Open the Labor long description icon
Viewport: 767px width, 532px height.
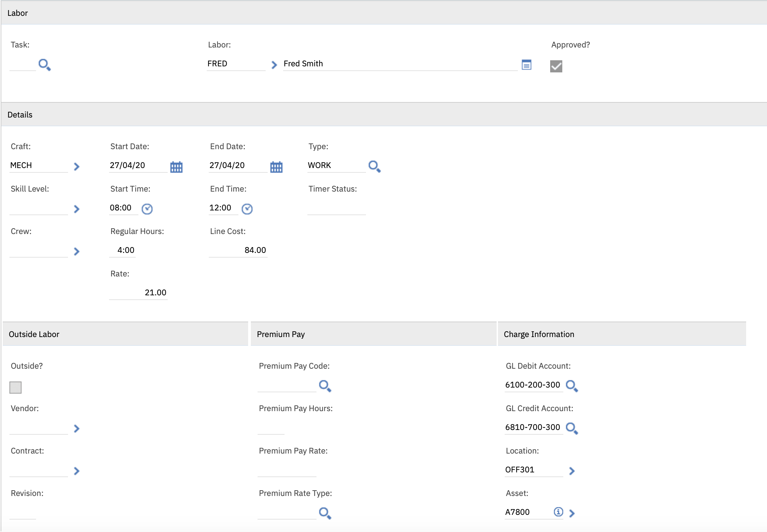coord(526,65)
